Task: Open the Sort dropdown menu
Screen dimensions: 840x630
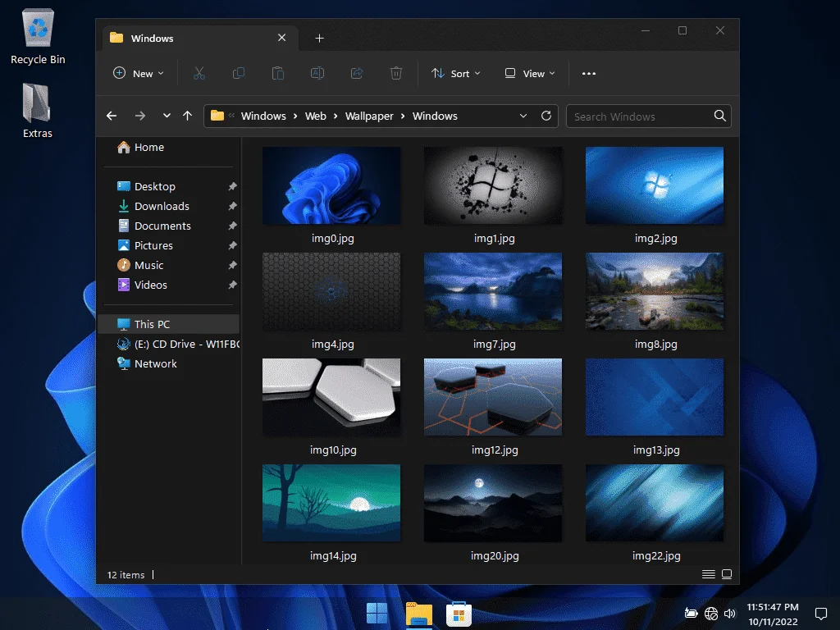Action: pos(456,73)
